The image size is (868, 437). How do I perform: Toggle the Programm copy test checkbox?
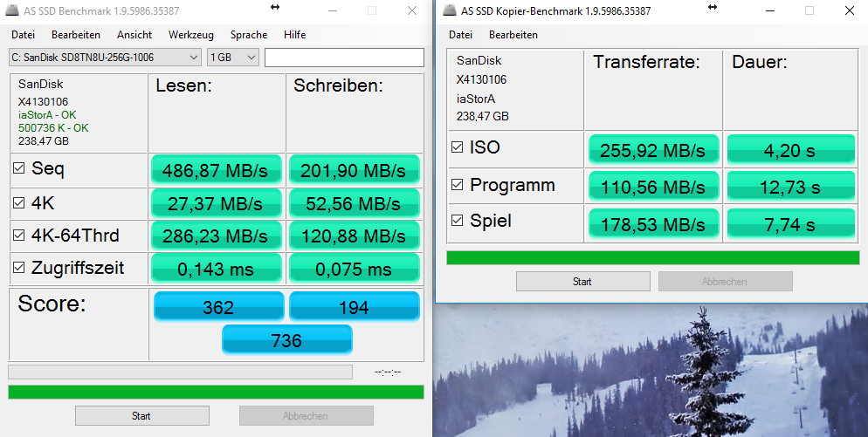458,185
